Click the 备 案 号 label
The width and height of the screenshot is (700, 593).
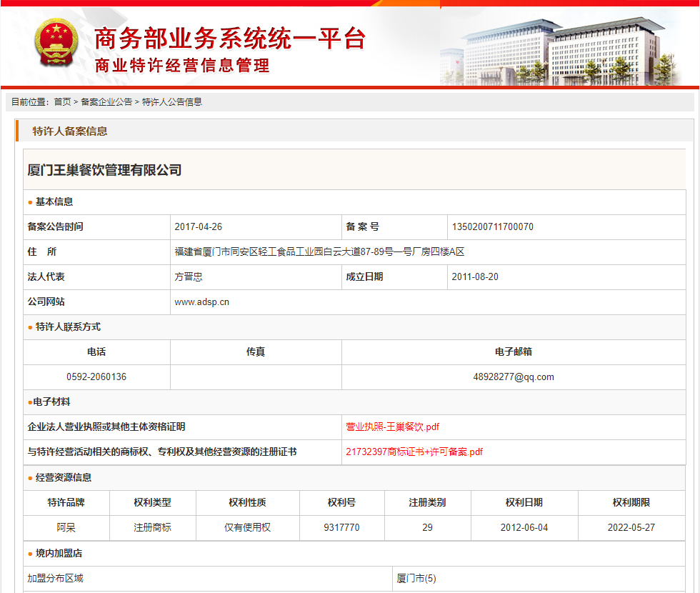(363, 227)
